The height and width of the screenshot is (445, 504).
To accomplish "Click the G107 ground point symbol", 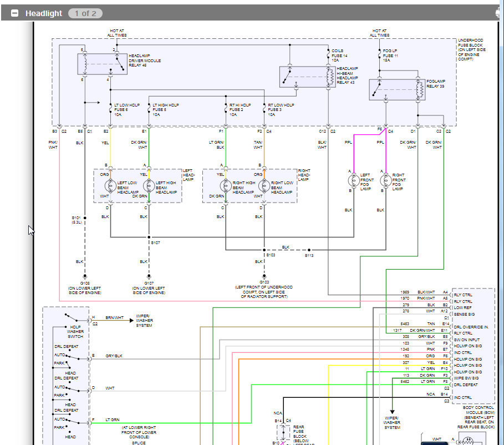I will click(149, 276).
